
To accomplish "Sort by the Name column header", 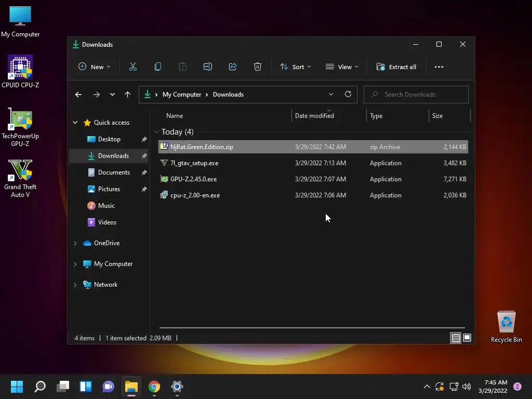I will coord(224,116).
